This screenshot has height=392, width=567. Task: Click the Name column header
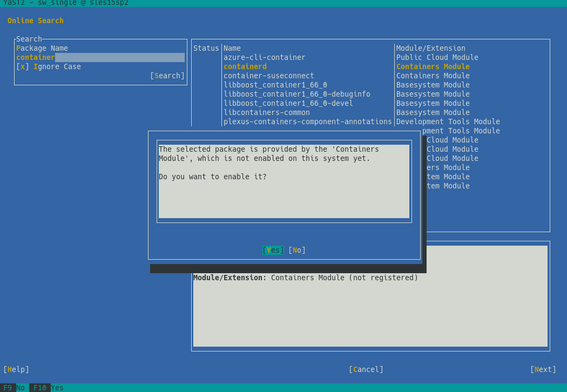(232, 48)
